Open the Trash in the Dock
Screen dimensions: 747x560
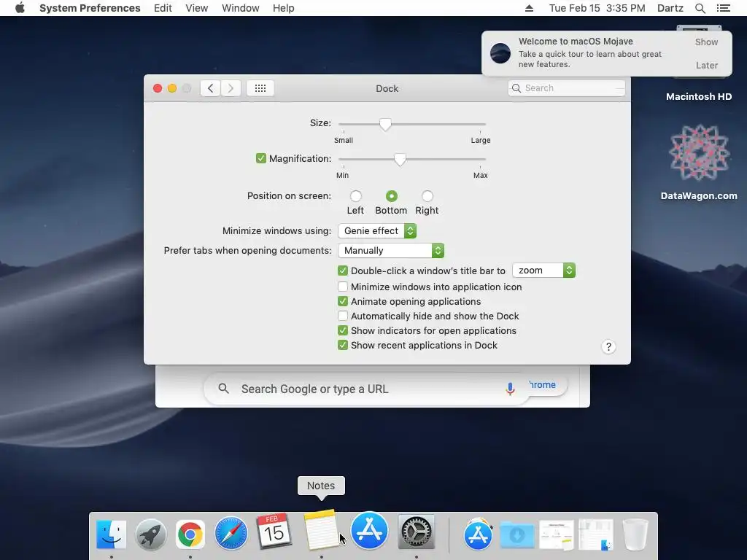635,534
